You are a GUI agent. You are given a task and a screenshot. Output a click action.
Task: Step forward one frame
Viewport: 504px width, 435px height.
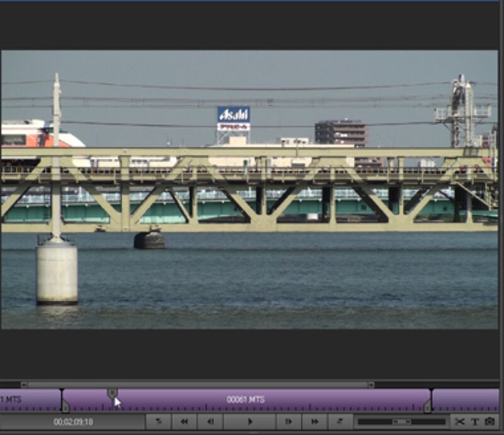click(x=289, y=422)
